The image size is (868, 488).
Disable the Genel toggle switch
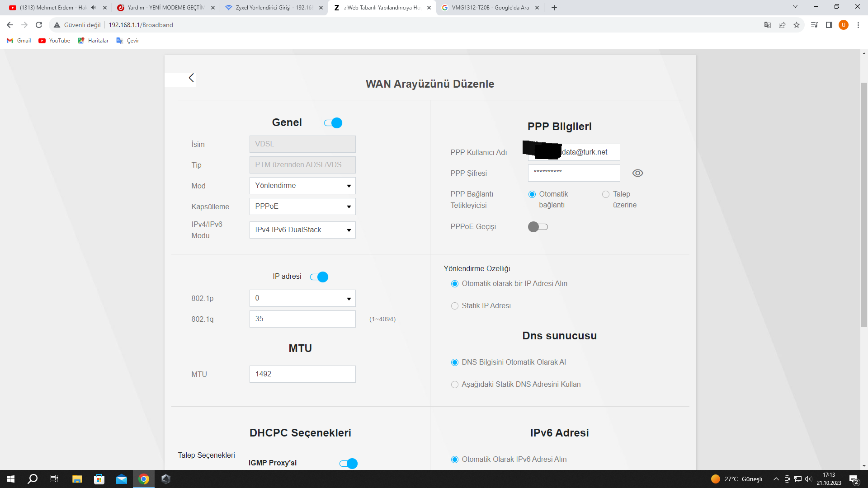(333, 123)
